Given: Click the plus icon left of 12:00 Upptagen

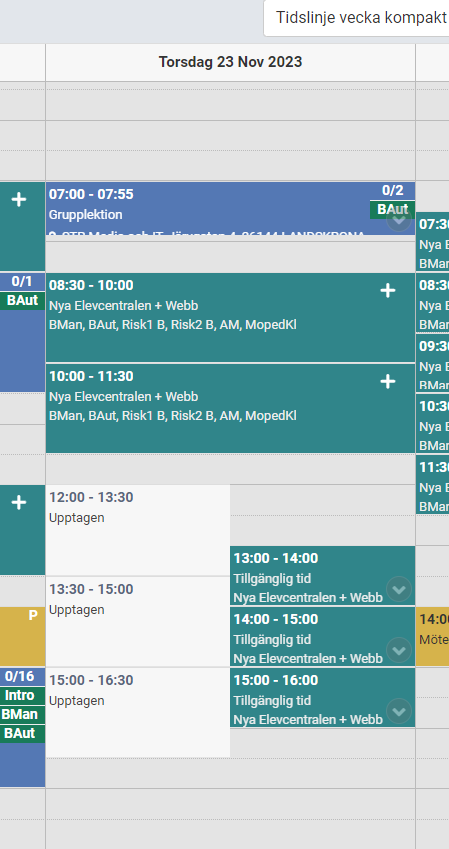Looking at the screenshot, I should 19,503.
